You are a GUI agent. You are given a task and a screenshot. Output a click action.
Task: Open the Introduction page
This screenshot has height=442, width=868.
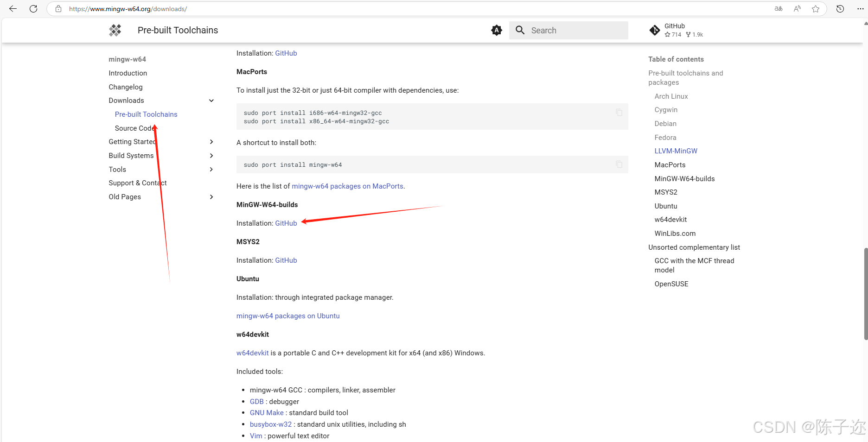click(x=128, y=73)
